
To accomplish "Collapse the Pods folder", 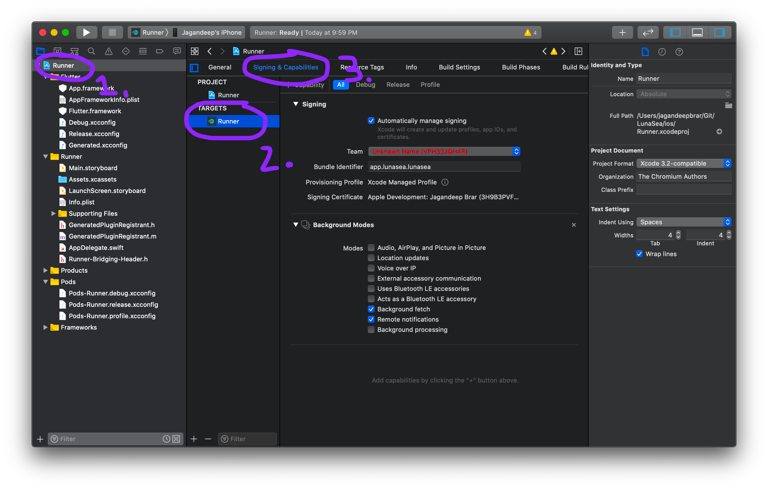I will (46, 282).
